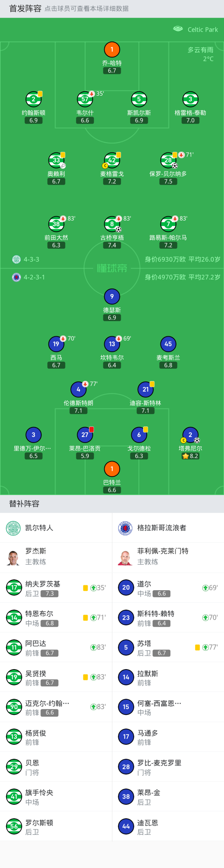View Rangers coach 菲利佩-克莱门特 photo
The height and width of the screenshot is (868, 224).
point(125,558)
